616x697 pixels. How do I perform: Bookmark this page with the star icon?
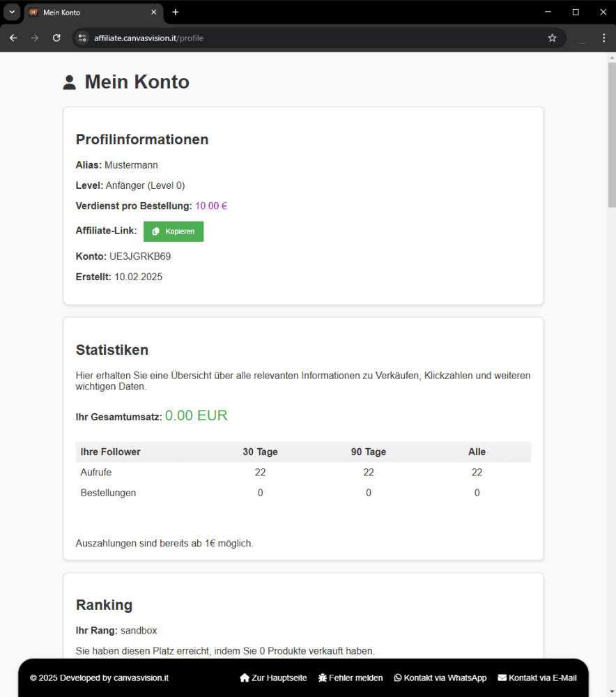click(552, 38)
